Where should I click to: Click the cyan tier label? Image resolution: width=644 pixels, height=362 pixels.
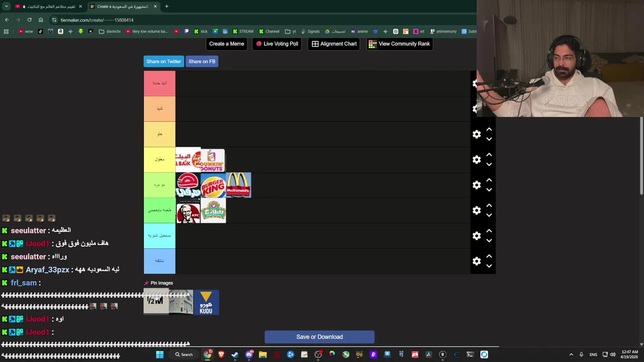tap(159, 236)
